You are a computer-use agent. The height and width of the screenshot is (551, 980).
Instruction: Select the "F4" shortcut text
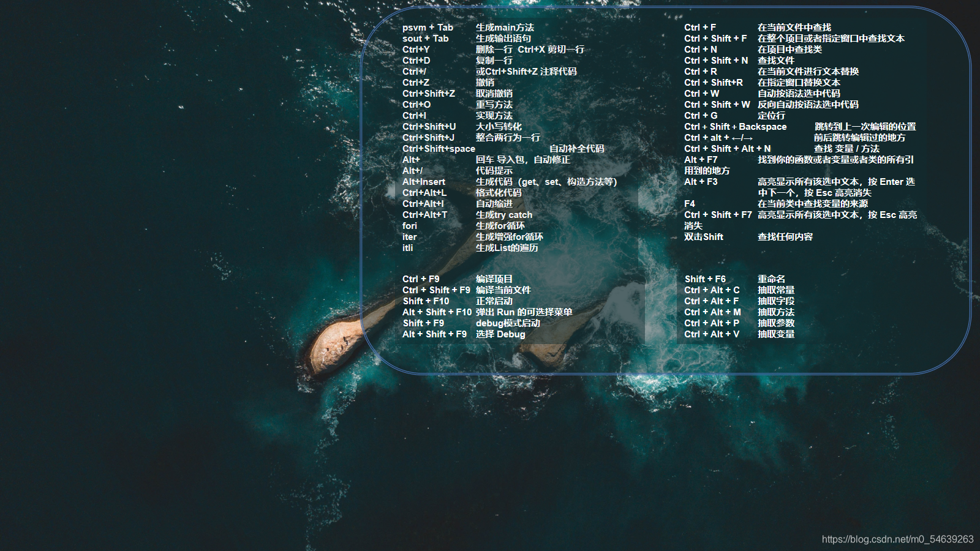pos(690,204)
